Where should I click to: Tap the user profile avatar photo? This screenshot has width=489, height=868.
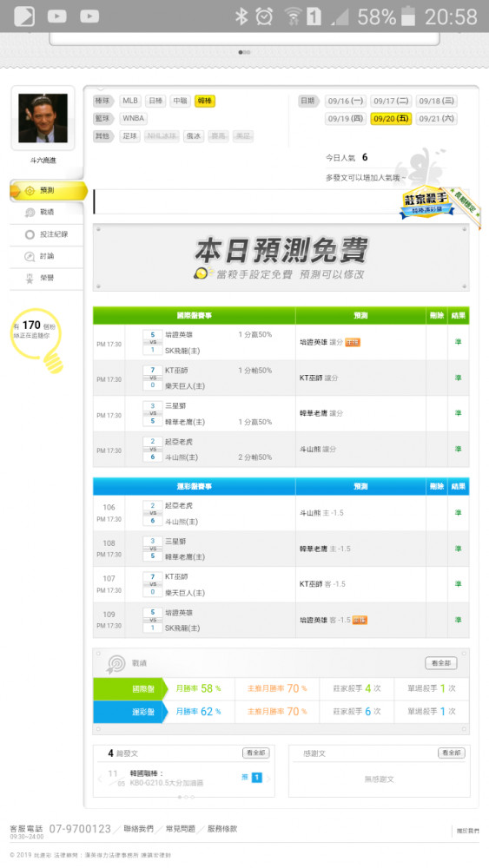pos(43,118)
